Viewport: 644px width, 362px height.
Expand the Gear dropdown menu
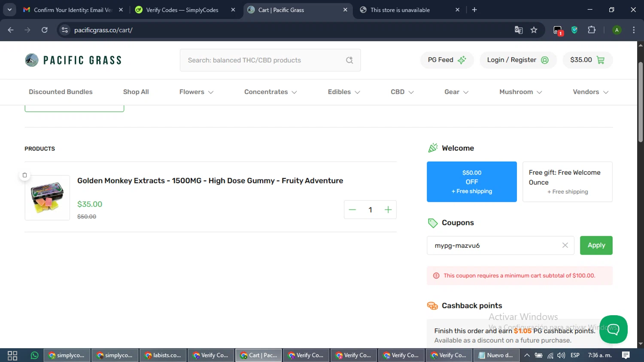(x=456, y=92)
